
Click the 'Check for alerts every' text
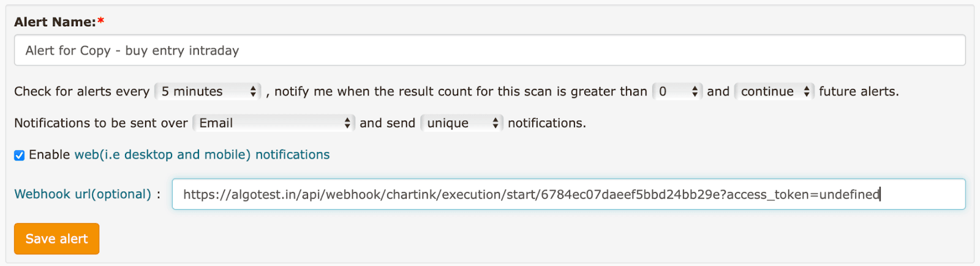tap(81, 91)
